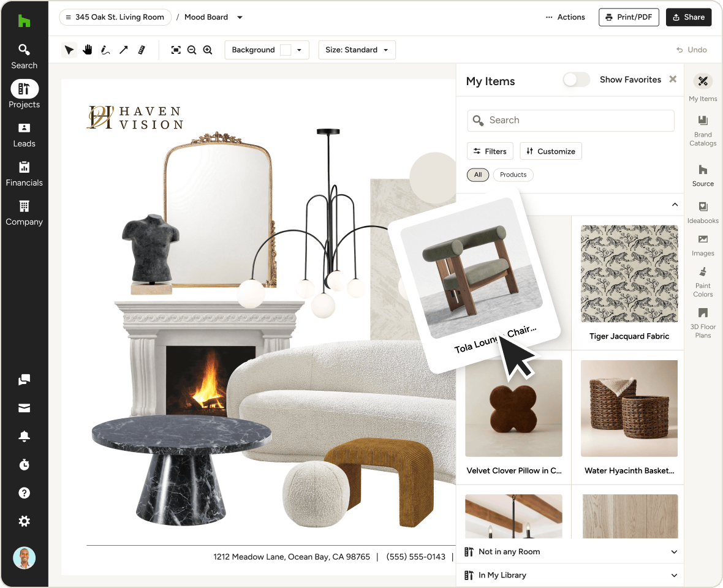Select the hand pan tool
Image resolution: width=723 pixels, height=588 pixels.
[x=87, y=50]
